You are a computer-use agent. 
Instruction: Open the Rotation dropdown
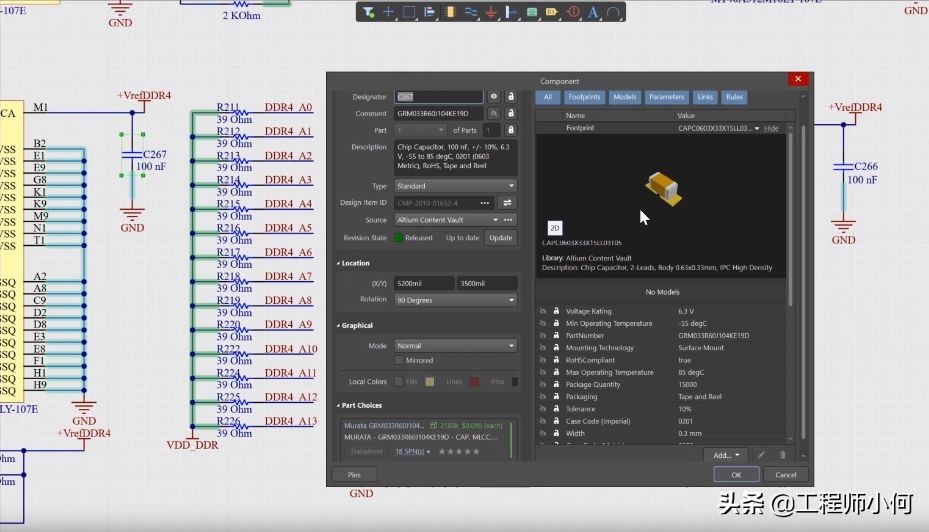(x=456, y=300)
